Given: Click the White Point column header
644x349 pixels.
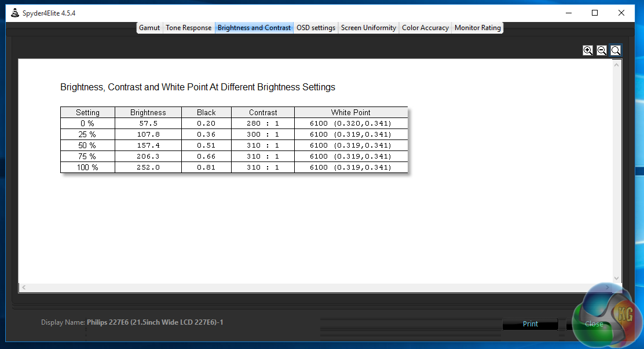Looking at the screenshot, I should click(351, 112).
